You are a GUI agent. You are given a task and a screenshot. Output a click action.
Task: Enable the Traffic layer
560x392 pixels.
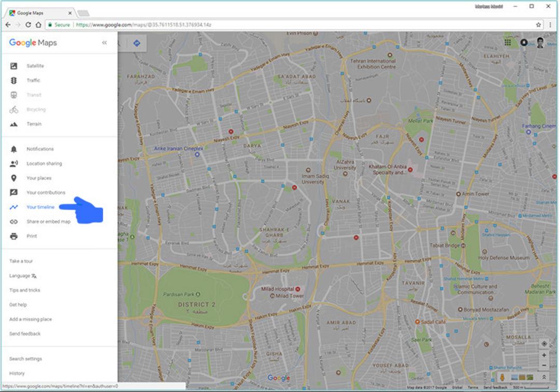tap(33, 81)
